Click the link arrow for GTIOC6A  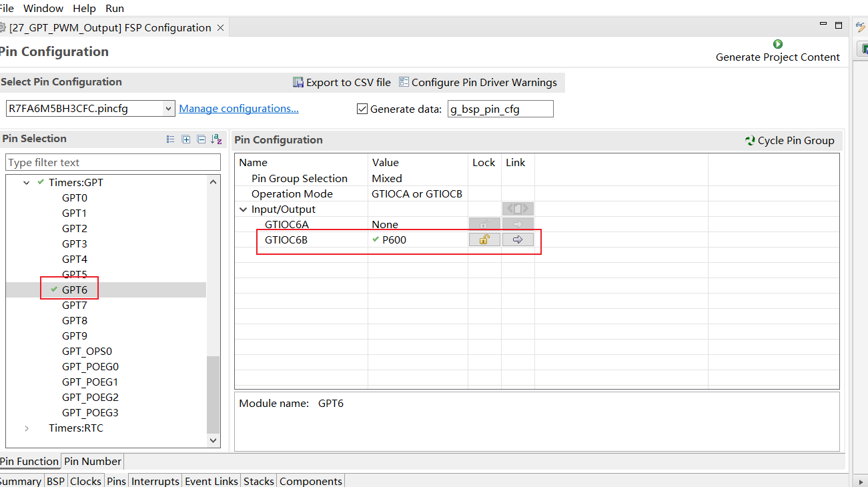click(518, 224)
